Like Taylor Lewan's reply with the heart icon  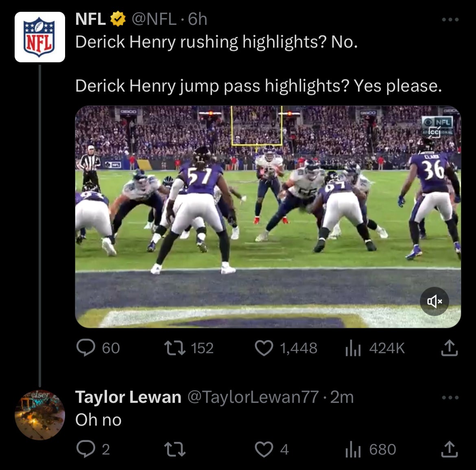click(x=264, y=450)
